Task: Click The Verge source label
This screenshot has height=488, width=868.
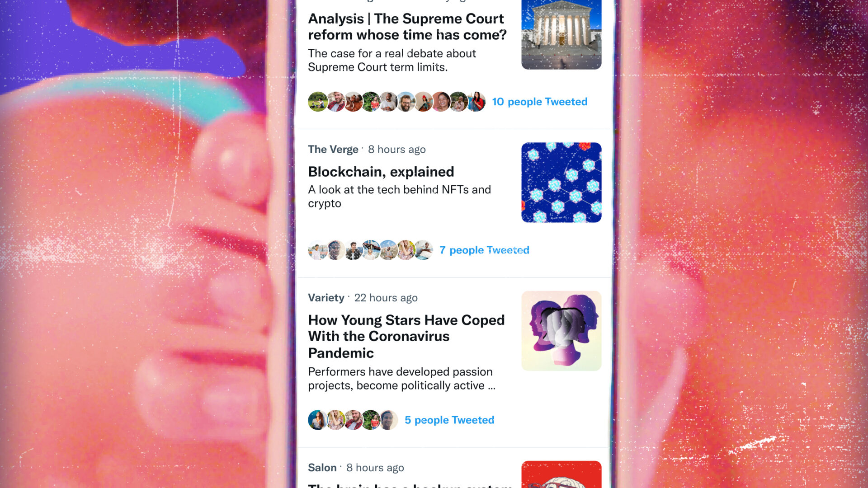Action: click(333, 148)
